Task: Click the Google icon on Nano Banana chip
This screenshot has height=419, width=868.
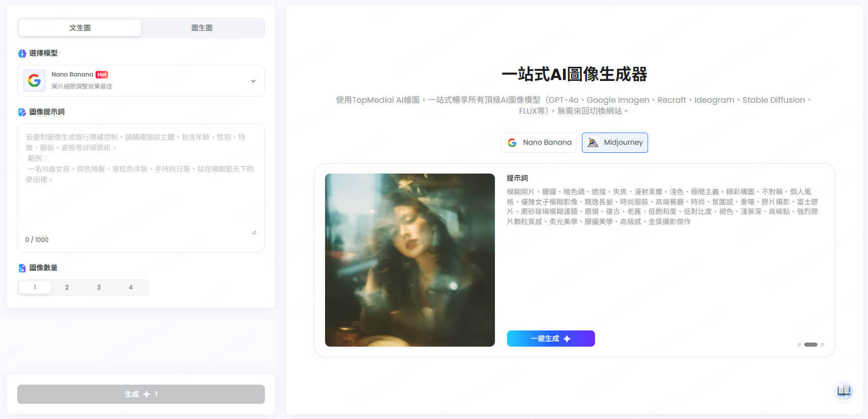Action: (512, 143)
